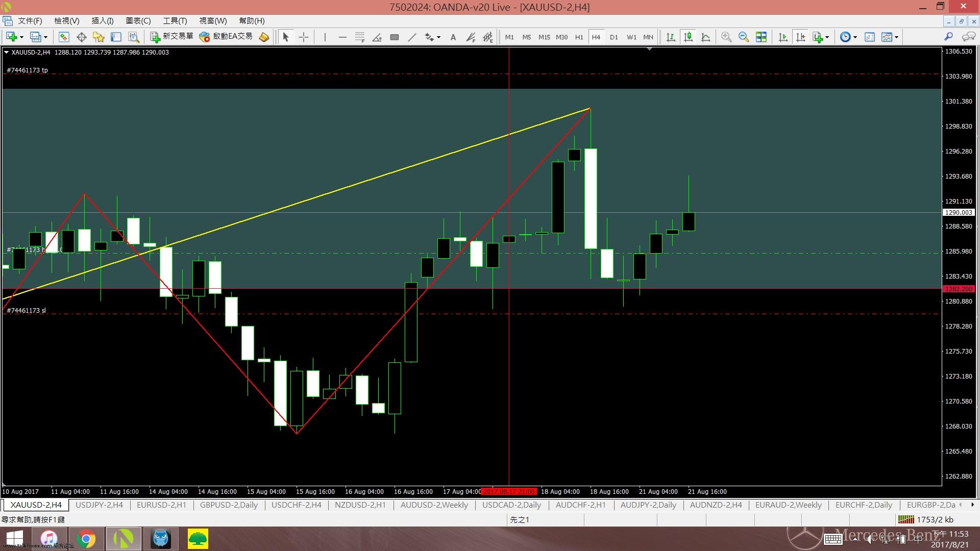The width and height of the screenshot is (980, 551).
Task: Open the 圖表(C) menu
Action: pyautogui.click(x=138, y=21)
